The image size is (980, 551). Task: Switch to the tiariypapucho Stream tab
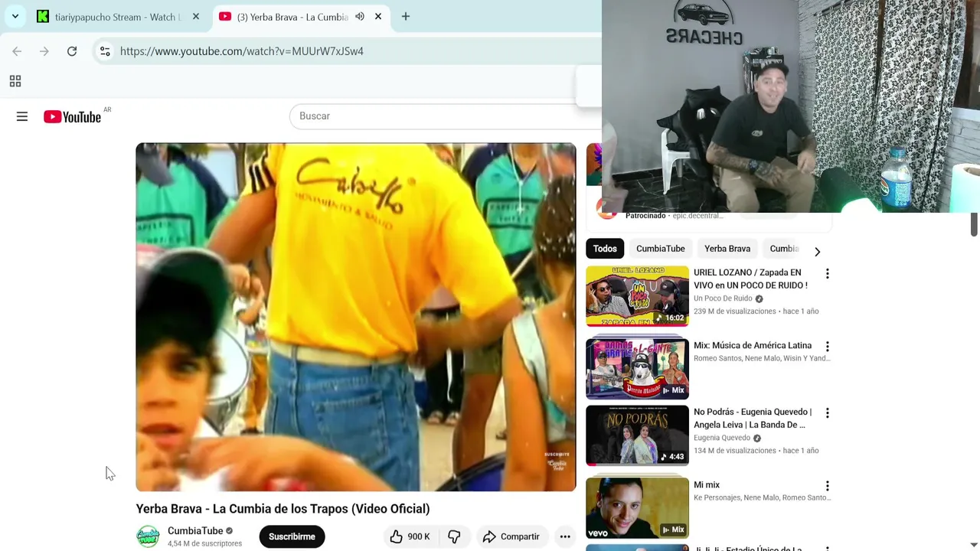(x=118, y=16)
